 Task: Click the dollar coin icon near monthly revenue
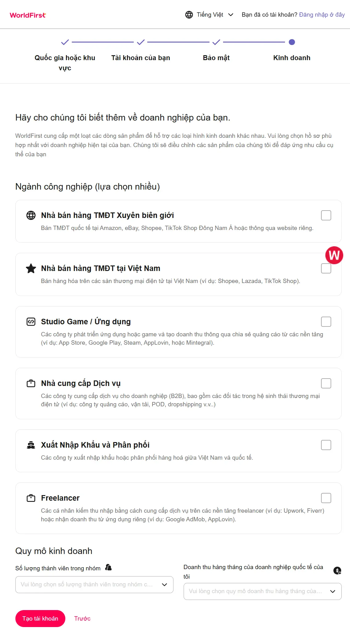point(337,571)
